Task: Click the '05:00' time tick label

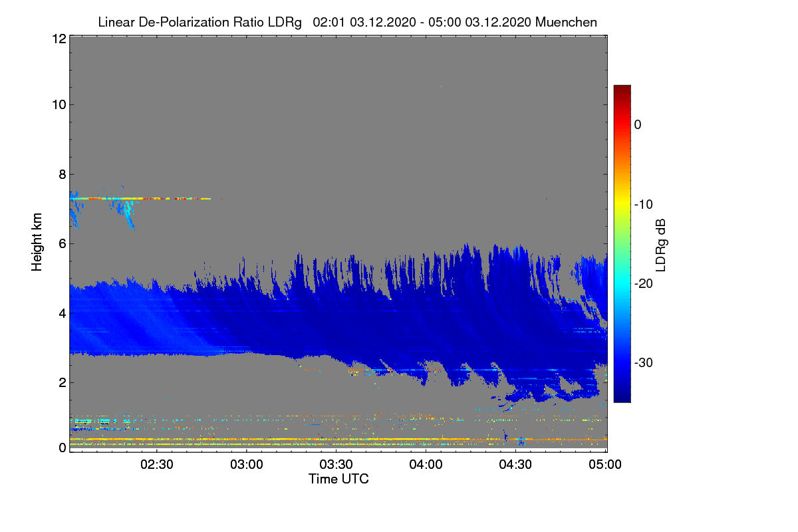Action: pos(605,465)
